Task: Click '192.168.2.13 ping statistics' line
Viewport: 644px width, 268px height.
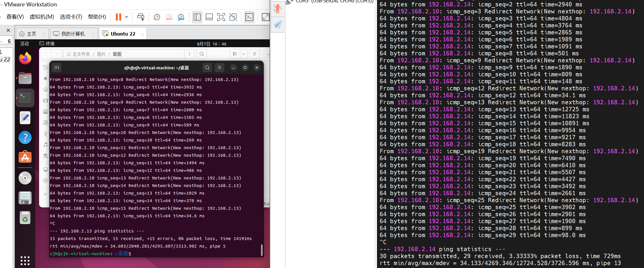Action: [97, 231]
